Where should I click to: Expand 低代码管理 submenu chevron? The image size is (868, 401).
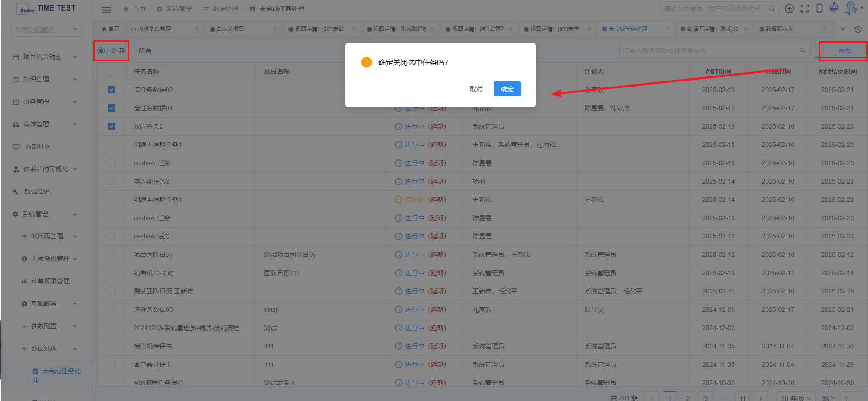[x=75, y=237]
